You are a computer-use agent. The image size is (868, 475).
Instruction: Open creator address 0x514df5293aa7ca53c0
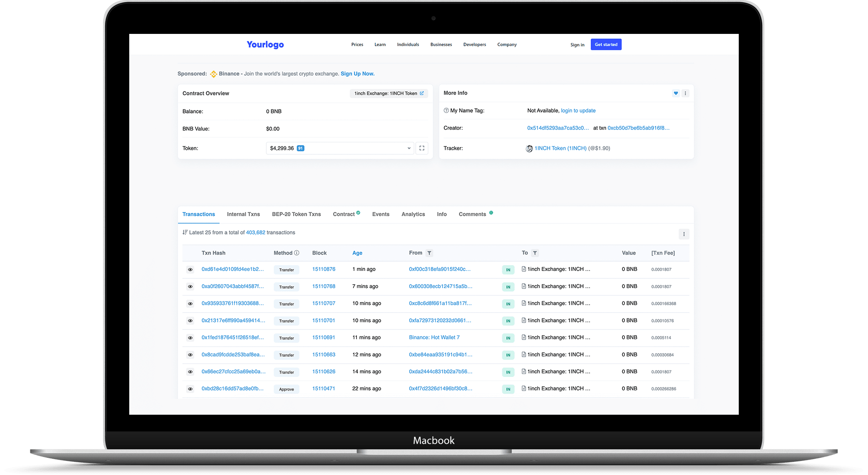coord(558,128)
